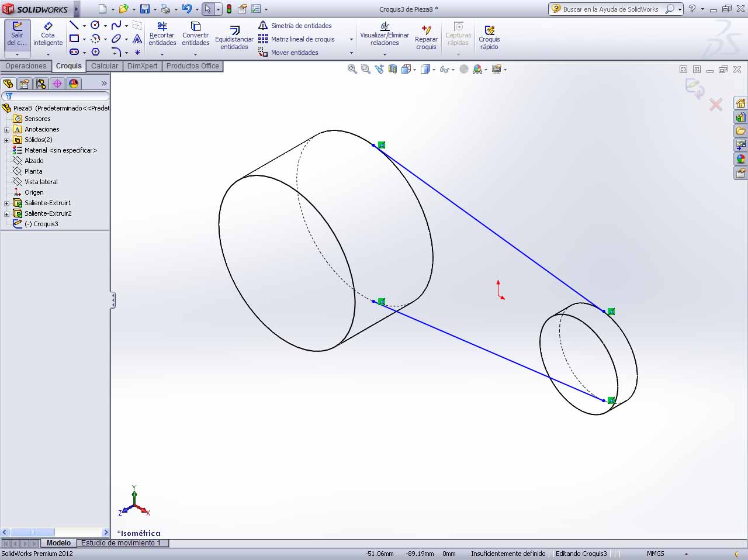Expand the Saliente-Extruir2 node
Screen dimensions: 748x560
pyautogui.click(x=6, y=214)
